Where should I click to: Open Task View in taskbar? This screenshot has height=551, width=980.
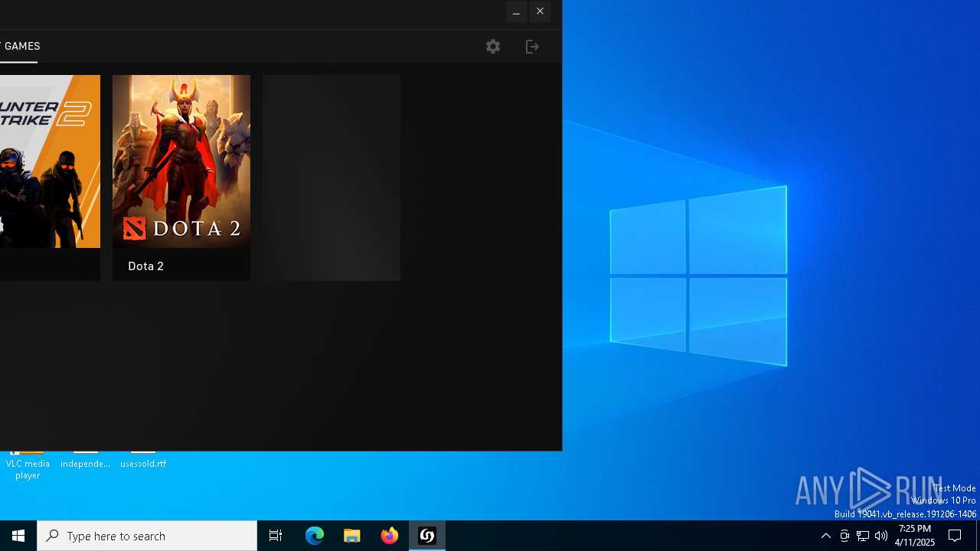276,536
